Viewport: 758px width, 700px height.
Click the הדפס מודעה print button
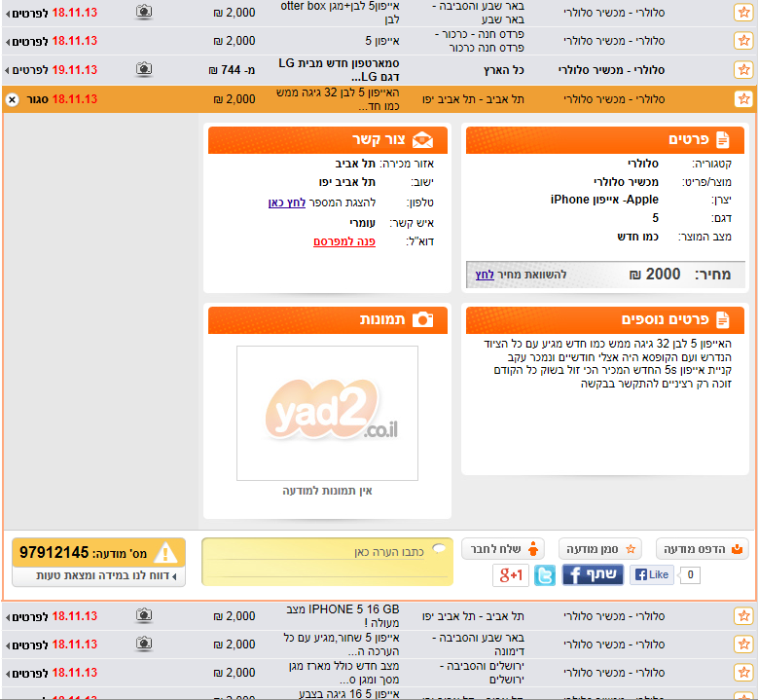click(702, 549)
